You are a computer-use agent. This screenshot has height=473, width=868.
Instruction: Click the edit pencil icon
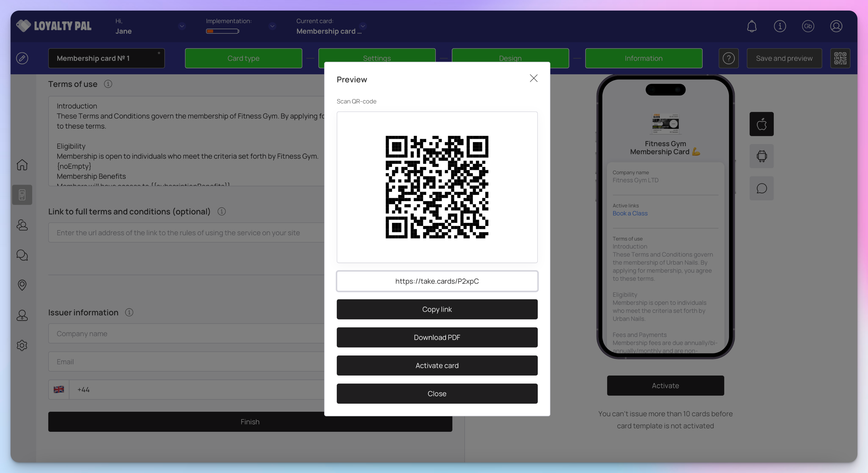tap(22, 58)
